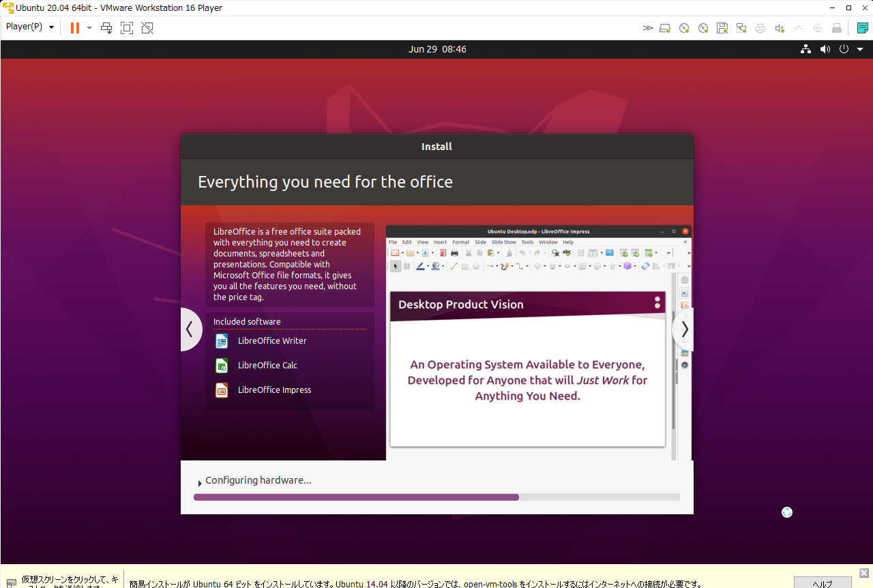This screenshot has width=873, height=588.
Task: Click the LibreOffice Impress slideshow screenshot
Action: (x=539, y=342)
